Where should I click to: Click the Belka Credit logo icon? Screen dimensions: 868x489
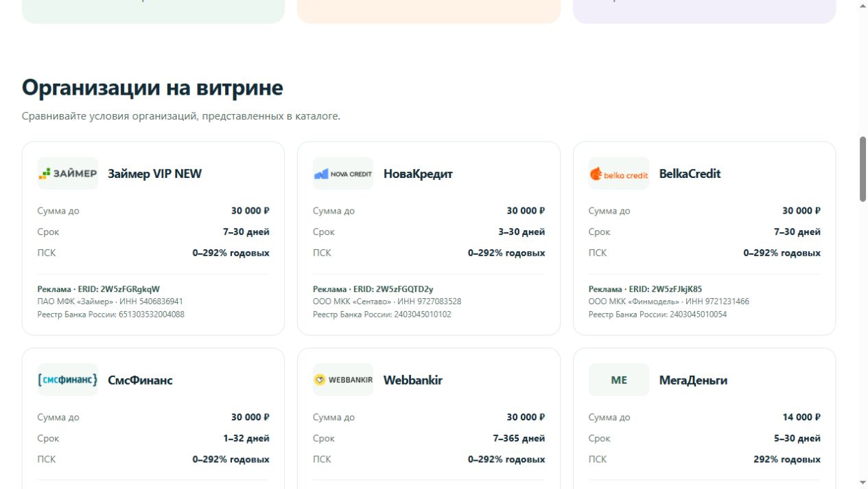point(619,174)
